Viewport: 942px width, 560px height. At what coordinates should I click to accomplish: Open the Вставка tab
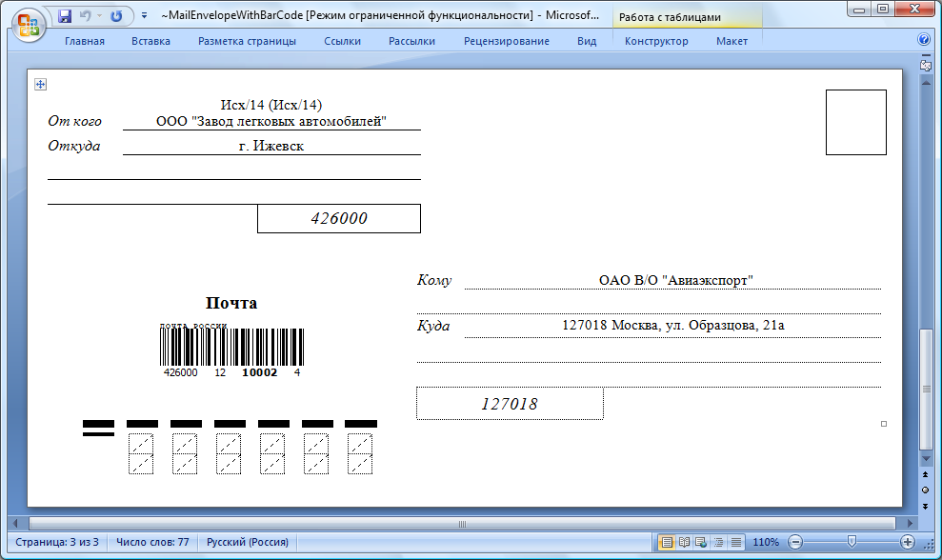pyautogui.click(x=150, y=41)
